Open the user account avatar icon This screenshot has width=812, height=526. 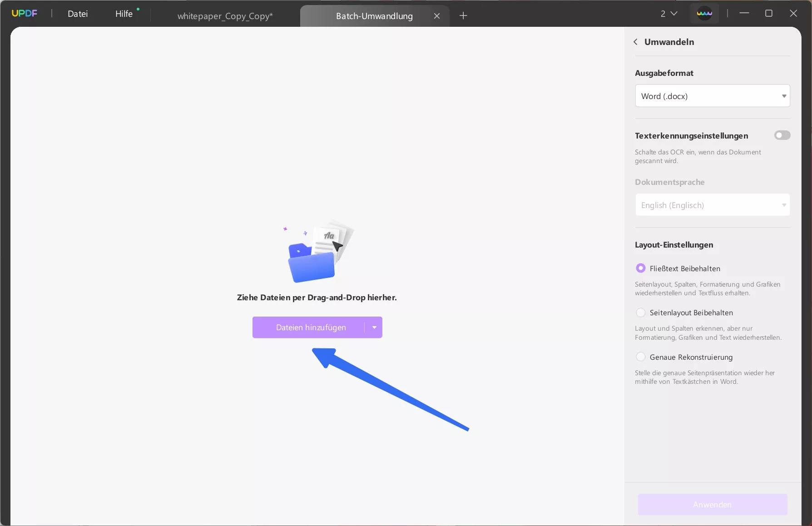coord(704,14)
